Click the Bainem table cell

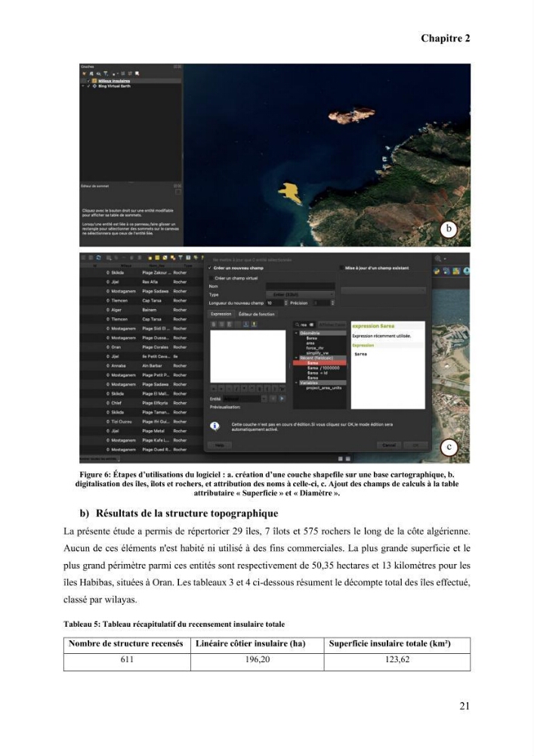pyautogui.click(x=150, y=310)
